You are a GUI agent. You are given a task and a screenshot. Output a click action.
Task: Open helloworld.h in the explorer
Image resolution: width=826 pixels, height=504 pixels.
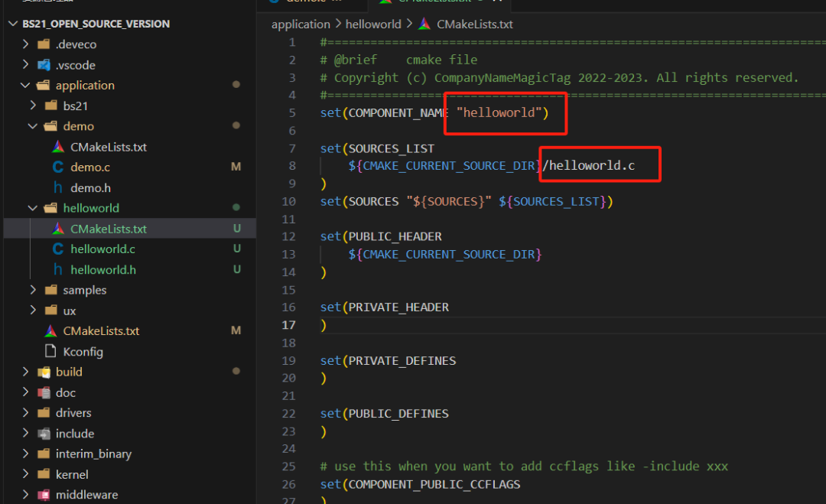103,270
